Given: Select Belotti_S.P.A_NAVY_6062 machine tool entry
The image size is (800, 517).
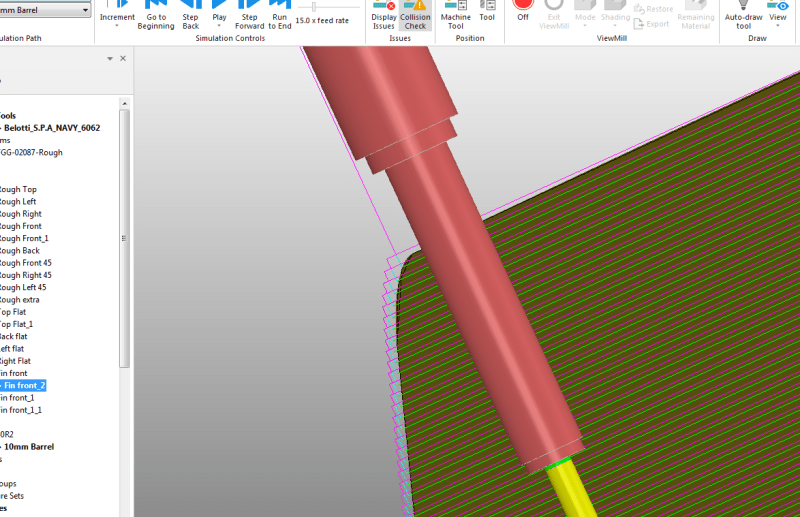Looking at the screenshot, I should coord(52,128).
